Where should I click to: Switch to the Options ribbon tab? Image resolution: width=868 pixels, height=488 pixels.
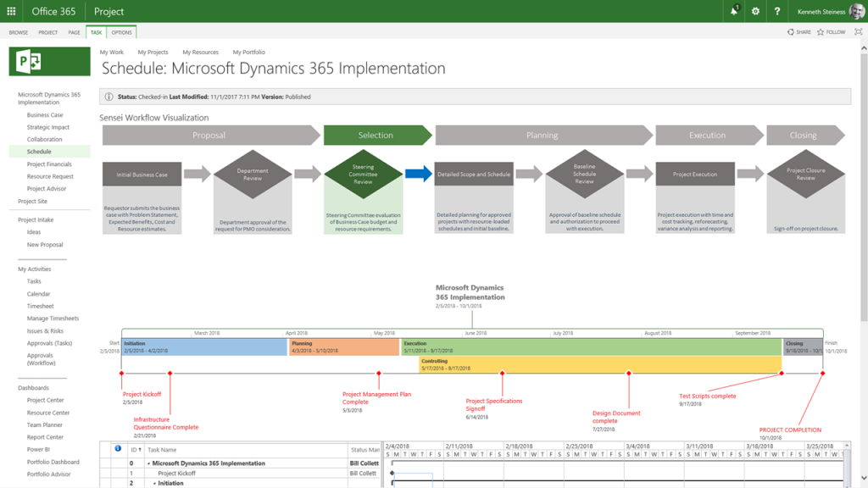pyautogui.click(x=122, y=33)
